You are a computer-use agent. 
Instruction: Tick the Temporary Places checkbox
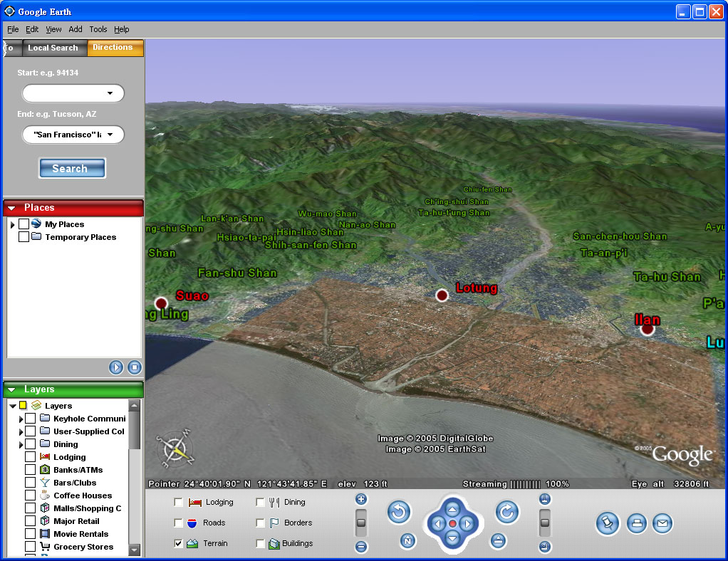click(x=24, y=236)
